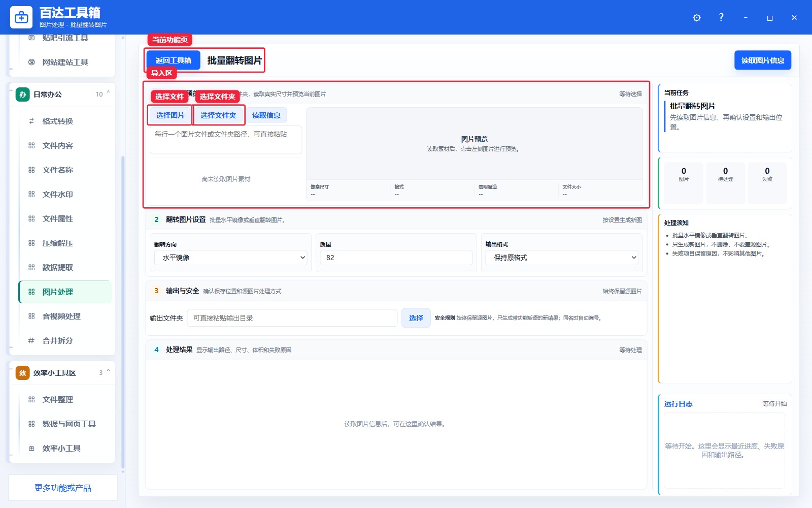Click the 读取信息 button
Viewport: 812px width, 508px height.
(x=266, y=115)
